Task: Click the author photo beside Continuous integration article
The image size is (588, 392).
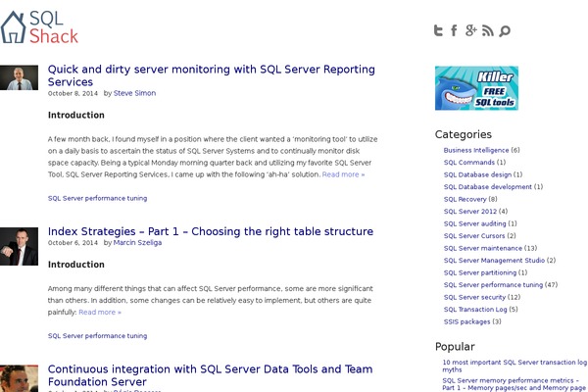Action: [x=19, y=378]
